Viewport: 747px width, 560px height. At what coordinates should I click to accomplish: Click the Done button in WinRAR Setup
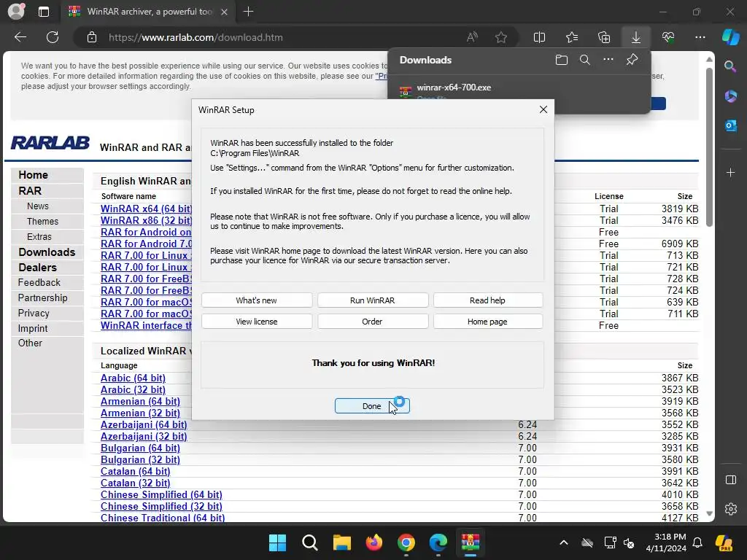pos(372,405)
